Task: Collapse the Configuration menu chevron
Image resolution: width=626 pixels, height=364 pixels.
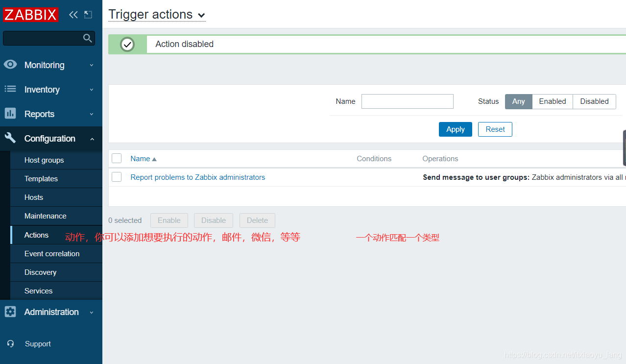Action: tap(92, 139)
